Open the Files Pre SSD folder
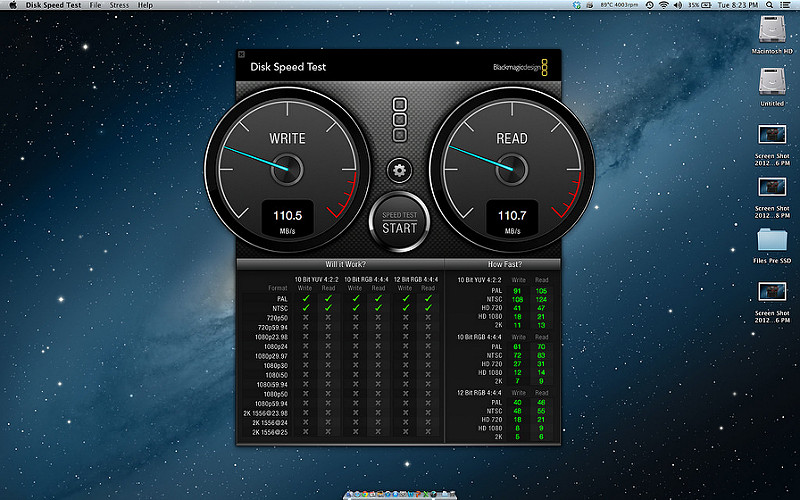 point(772,240)
